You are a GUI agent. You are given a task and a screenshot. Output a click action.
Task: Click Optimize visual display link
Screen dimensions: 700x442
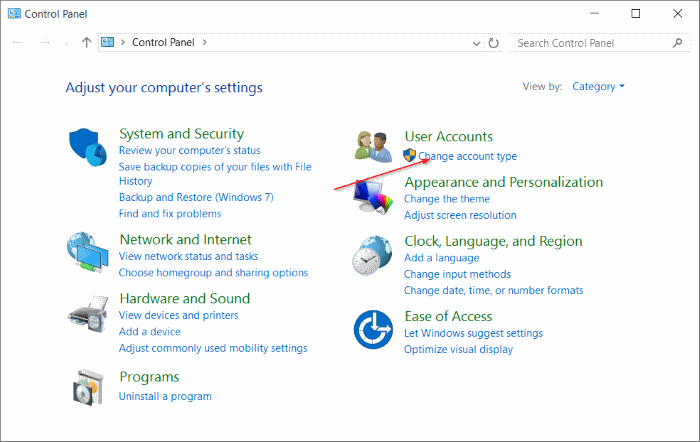click(x=458, y=350)
